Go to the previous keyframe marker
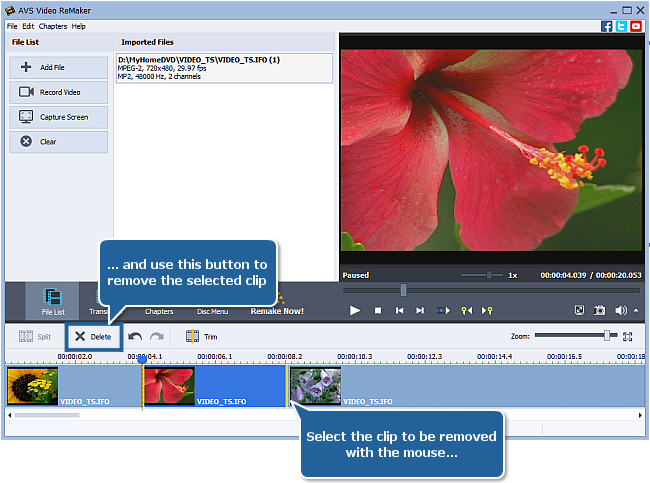The image size is (650, 483). tap(467, 311)
